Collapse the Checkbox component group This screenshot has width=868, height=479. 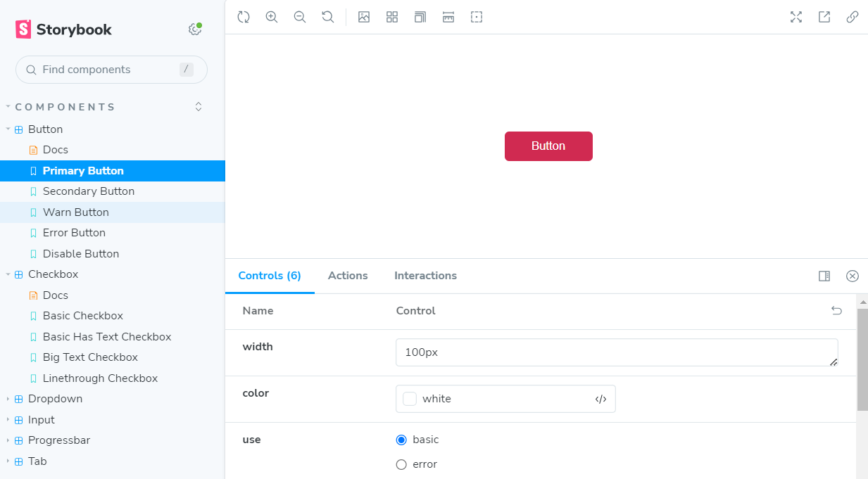coord(53,274)
